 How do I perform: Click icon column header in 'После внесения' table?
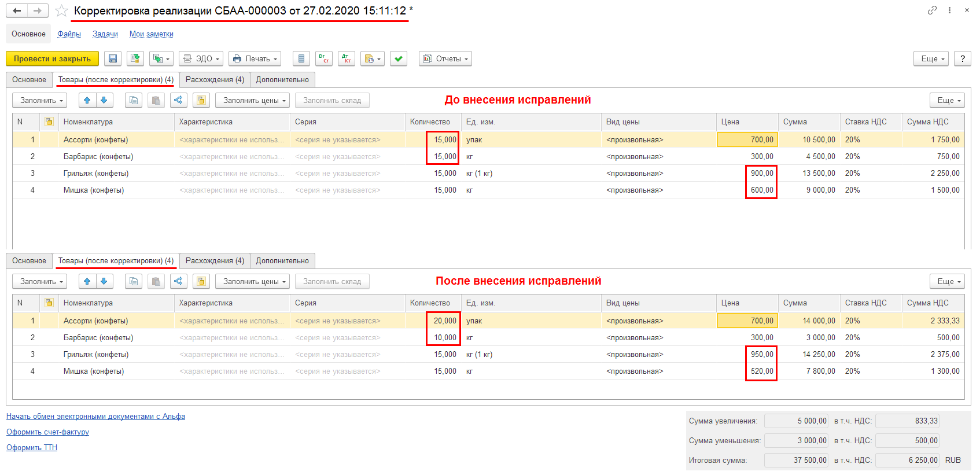[x=49, y=303]
